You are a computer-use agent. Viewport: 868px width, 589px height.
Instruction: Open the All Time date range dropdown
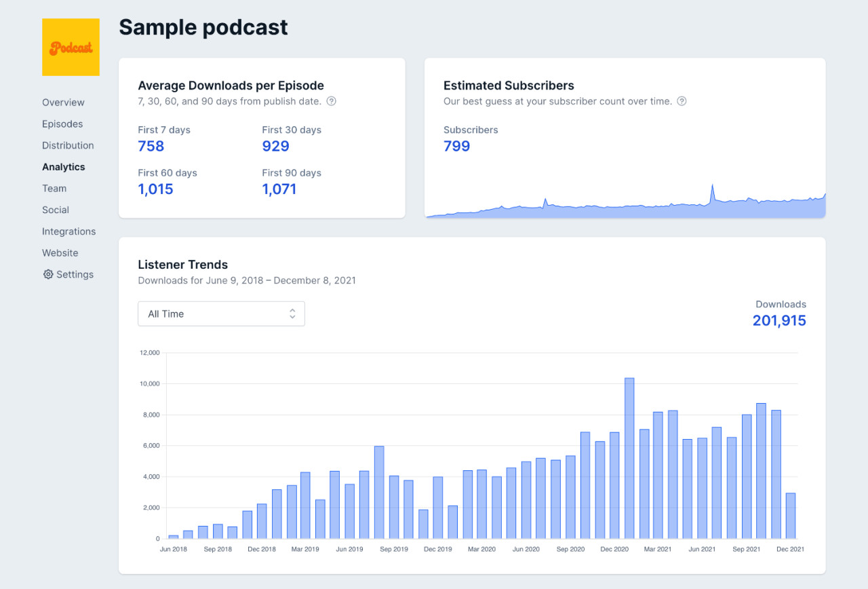tap(221, 313)
